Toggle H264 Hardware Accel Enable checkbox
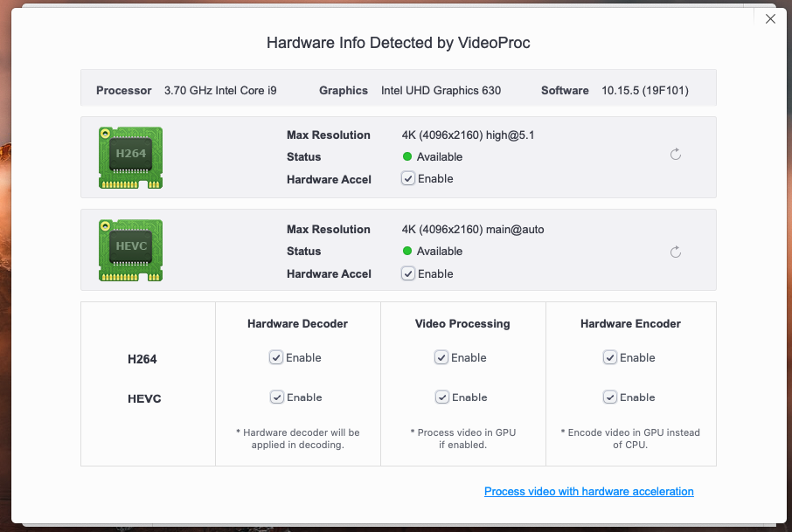The width and height of the screenshot is (792, 532). click(408, 179)
